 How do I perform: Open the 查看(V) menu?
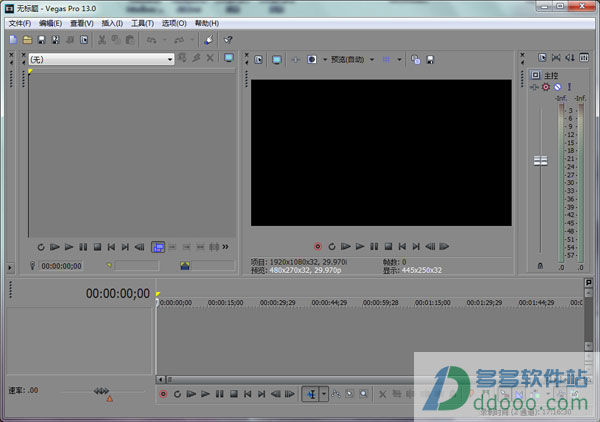pyautogui.click(x=82, y=23)
